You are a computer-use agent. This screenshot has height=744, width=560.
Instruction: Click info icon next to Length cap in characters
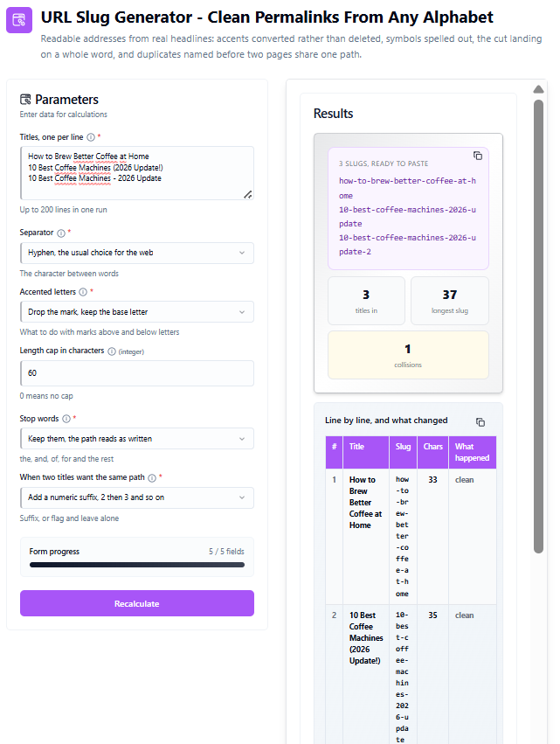pos(112,351)
